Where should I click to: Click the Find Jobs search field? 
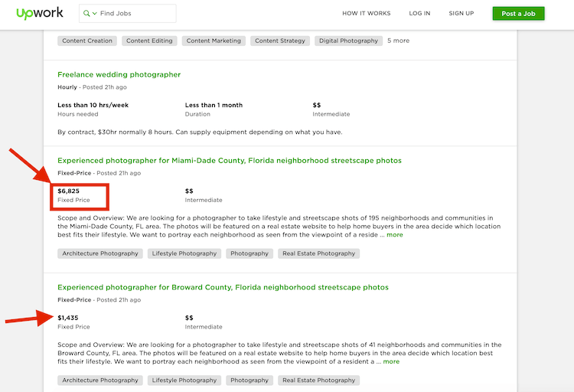(x=135, y=14)
